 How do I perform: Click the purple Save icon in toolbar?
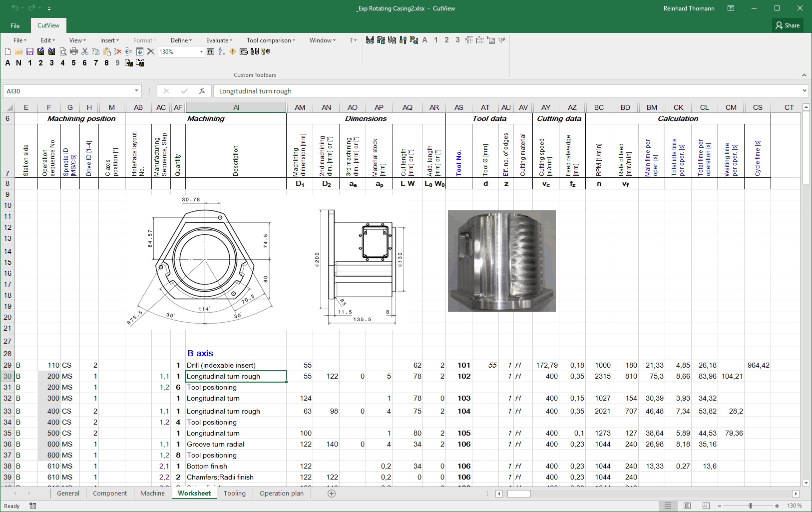point(30,51)
